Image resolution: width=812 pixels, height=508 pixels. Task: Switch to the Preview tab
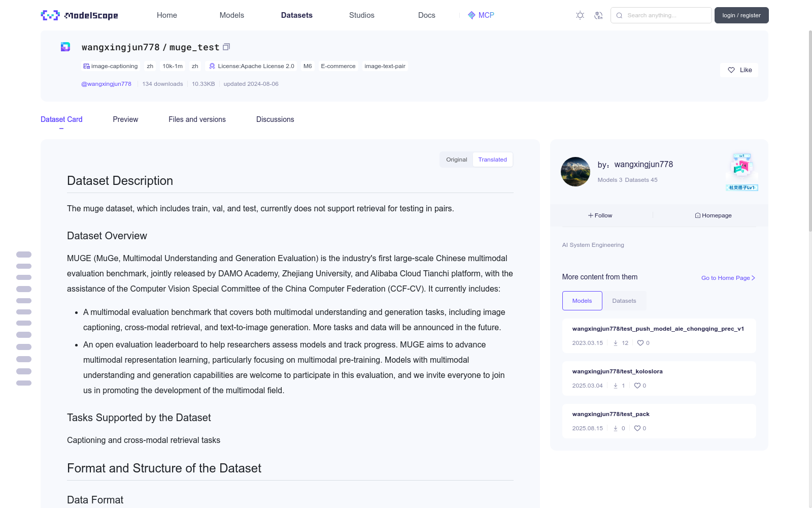click(x=125, y=119)
